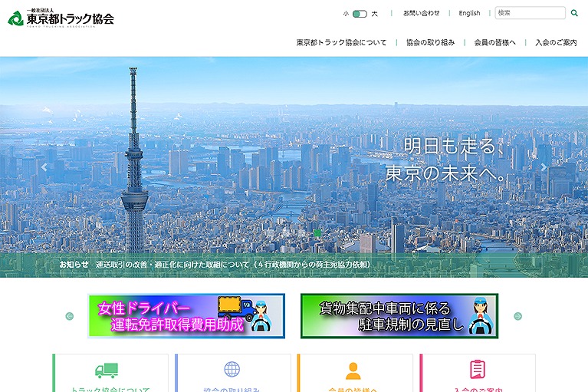Show next hero slide with right arrow
Screen dimensions: 588x392
[x=544, y=167]
